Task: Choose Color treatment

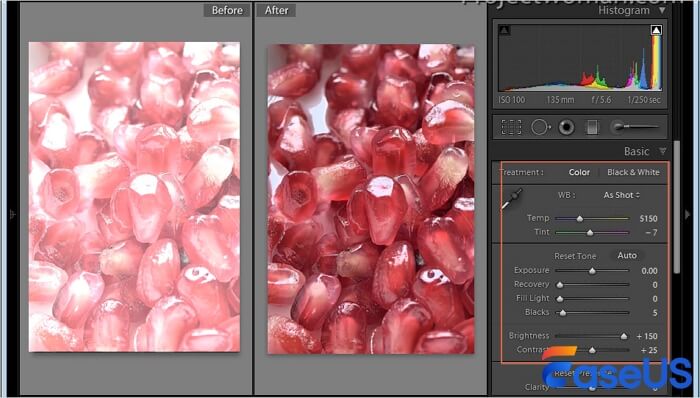Action: pos(579,172)
